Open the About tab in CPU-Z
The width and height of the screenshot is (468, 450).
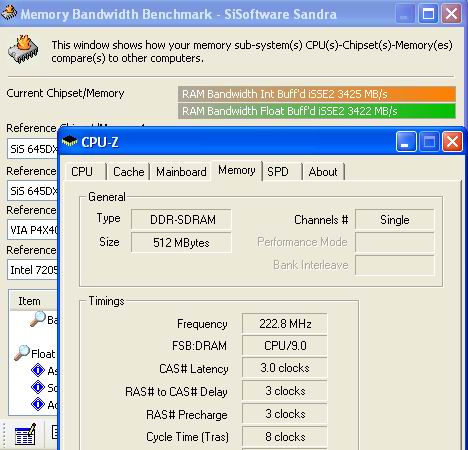[x=323, y=172]
